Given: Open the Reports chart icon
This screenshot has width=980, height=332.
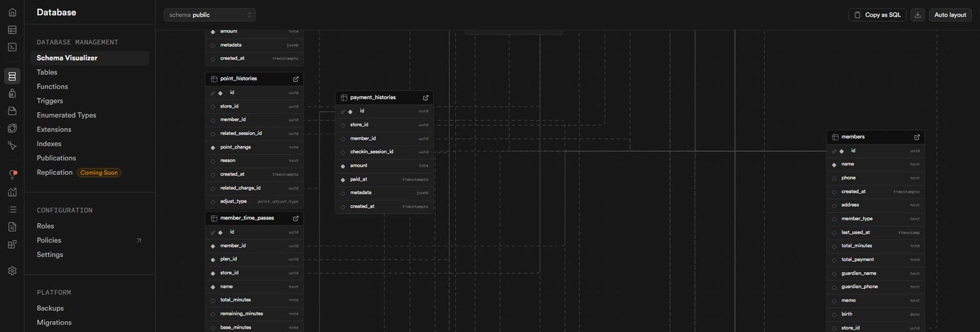Looking at the screenshot, I should point(12,192).
